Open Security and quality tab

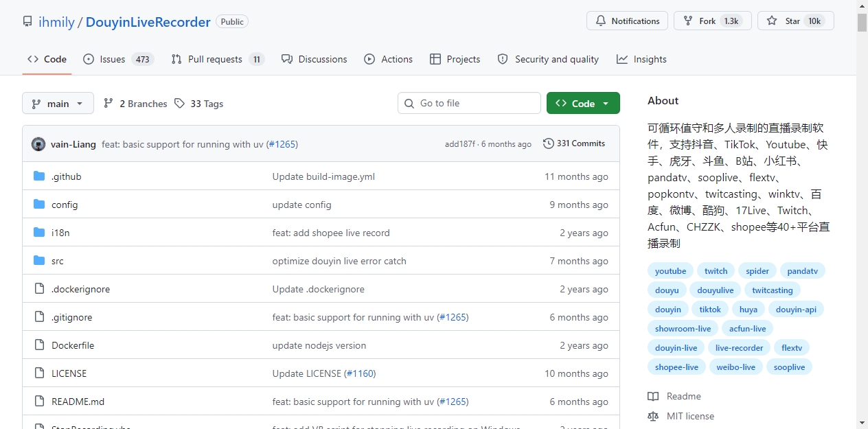pyautogui.click(x=548, y=59)
